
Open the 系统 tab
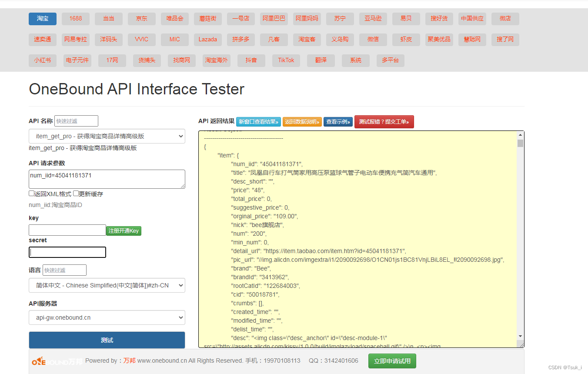click(x=356, y=60)
